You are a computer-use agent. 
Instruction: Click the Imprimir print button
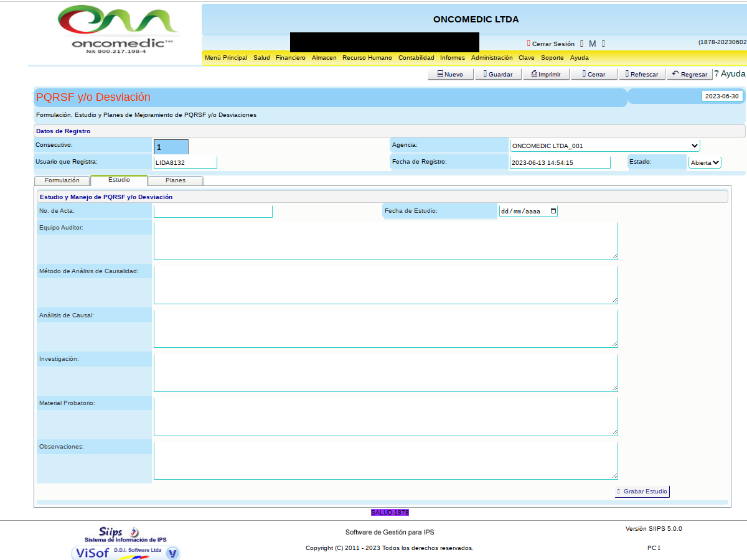(x=546, y=74)
